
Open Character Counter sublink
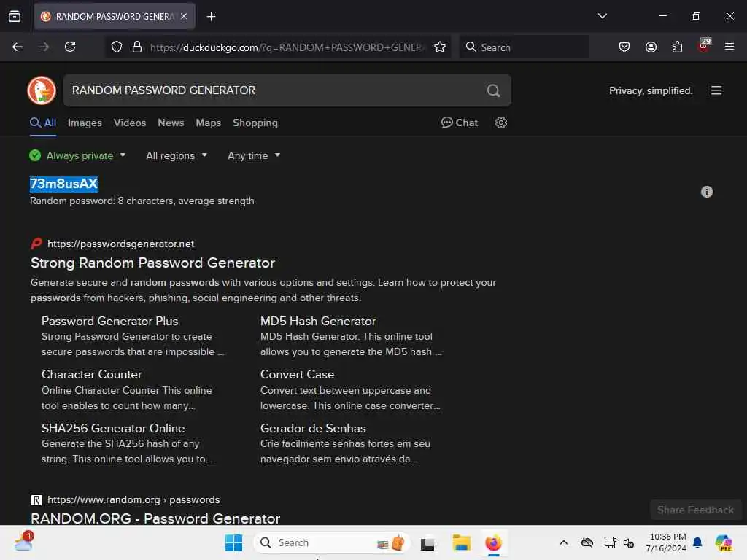click(x=91, y=375)
